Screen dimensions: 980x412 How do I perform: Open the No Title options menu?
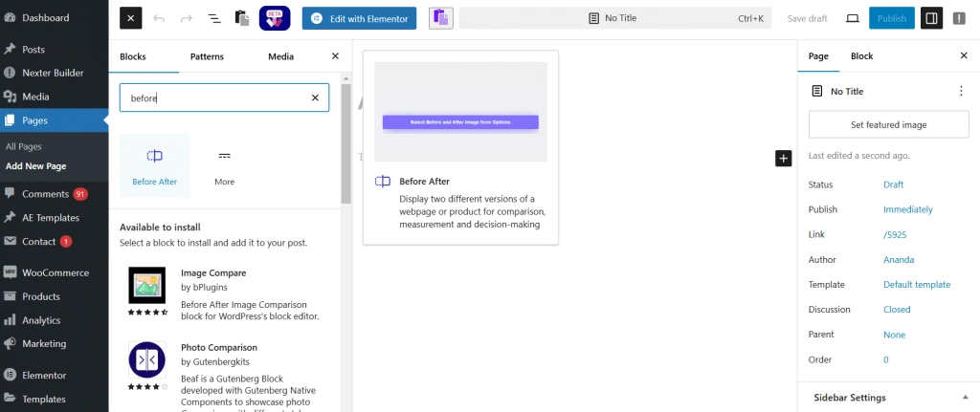[961, 91]
